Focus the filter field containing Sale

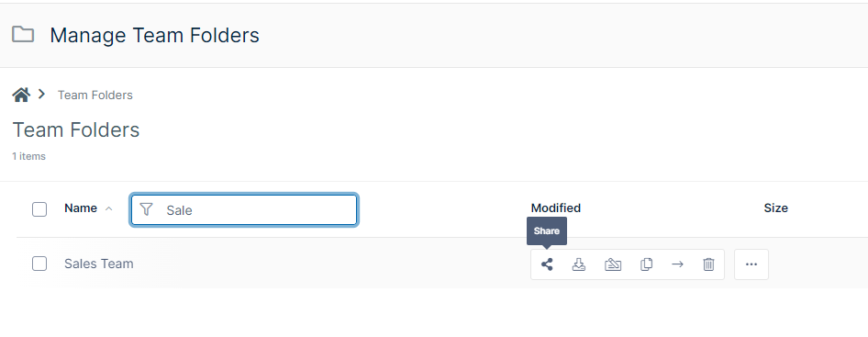coord(244,209)
